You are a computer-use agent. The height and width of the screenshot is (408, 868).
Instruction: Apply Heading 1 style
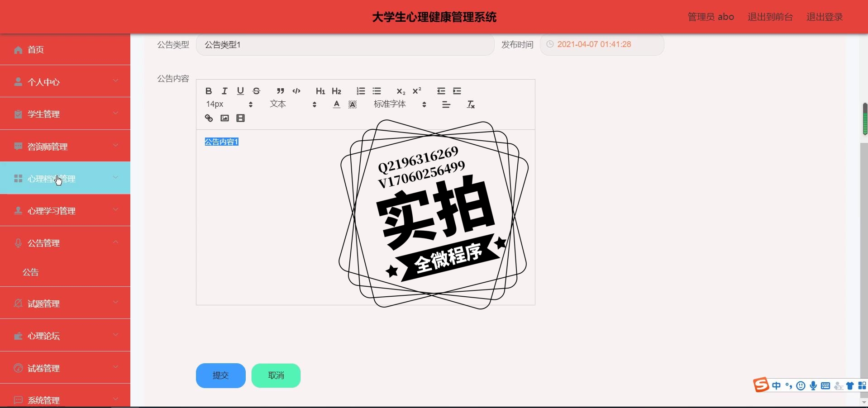point(320,91)
